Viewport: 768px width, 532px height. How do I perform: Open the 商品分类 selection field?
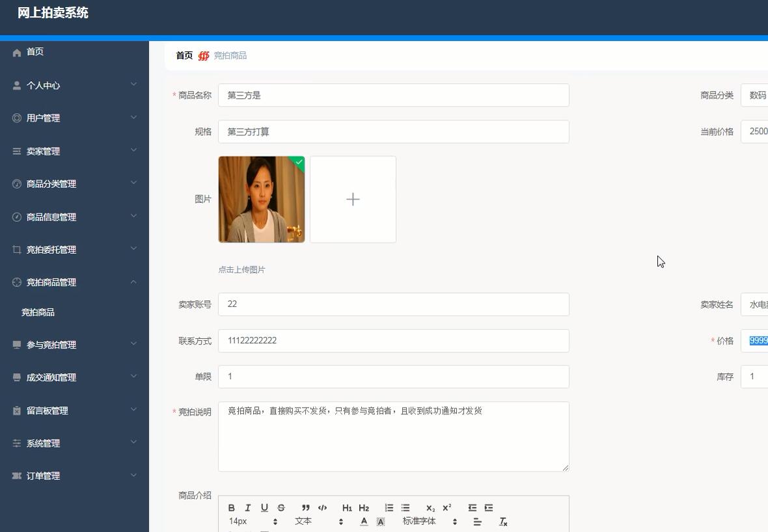click(754, 95)
